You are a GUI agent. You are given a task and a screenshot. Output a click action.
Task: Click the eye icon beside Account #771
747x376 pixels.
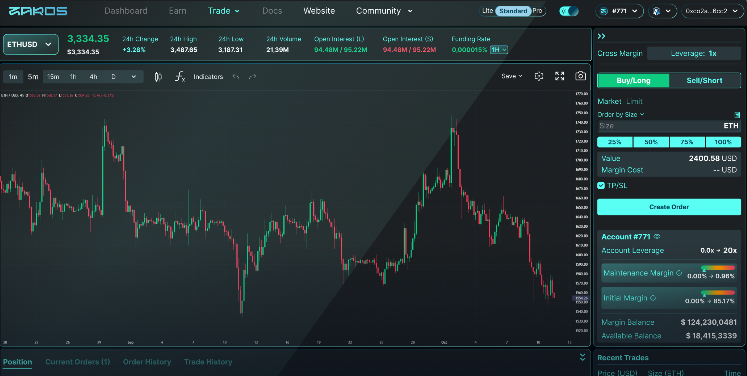[657, 236]
